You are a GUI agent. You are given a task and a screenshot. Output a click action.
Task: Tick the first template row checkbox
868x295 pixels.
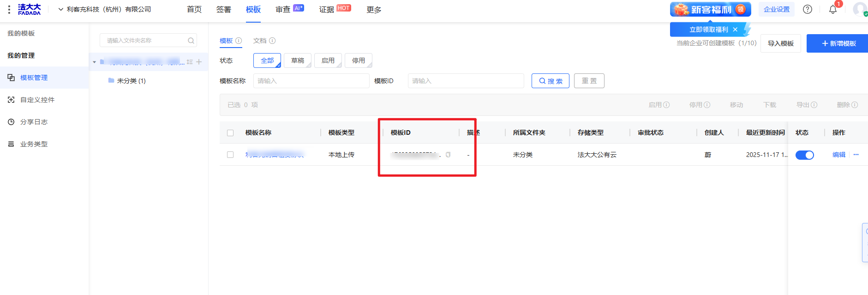click(x=230, y=155)
